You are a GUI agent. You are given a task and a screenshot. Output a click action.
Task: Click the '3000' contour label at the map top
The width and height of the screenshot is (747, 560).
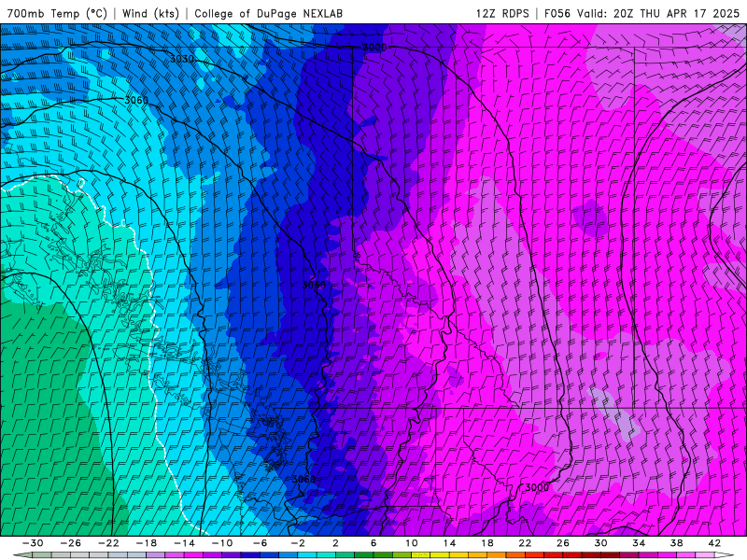tap(374, 48)
